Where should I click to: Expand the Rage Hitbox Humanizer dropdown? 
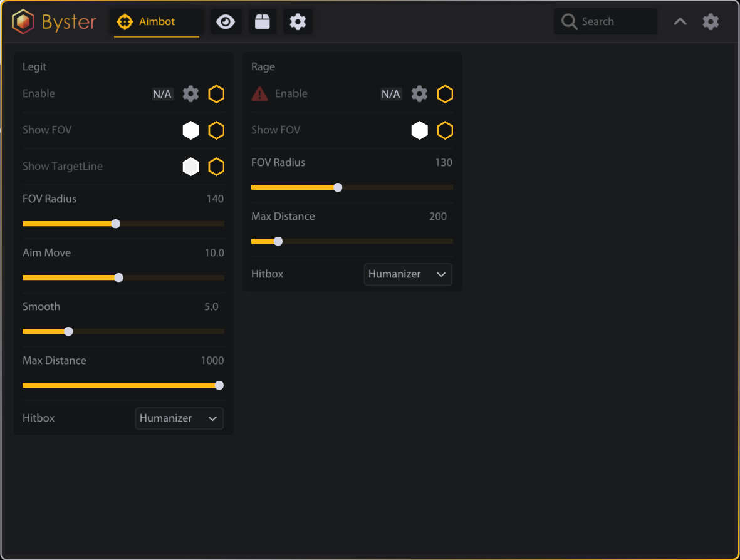[408, 274]
